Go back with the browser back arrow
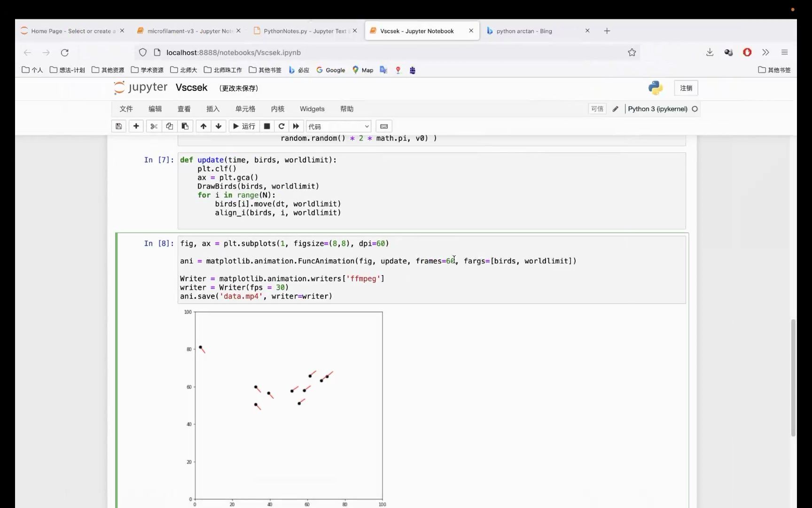Viewport: 812px width, 508px height. pyautogui.click(x=27, y=52)
